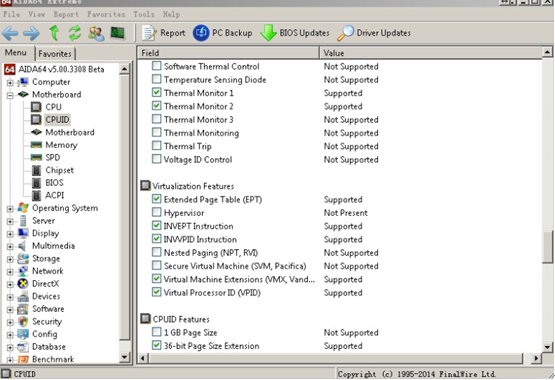555x380 pixels.
Task: Refresh with the green circular arrows icon
Action: point(75,33)
